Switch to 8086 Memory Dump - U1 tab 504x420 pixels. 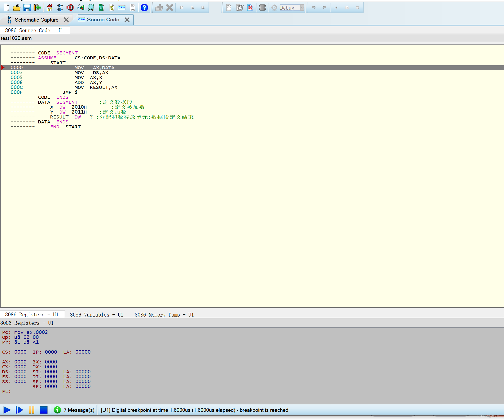pos(164,315)
